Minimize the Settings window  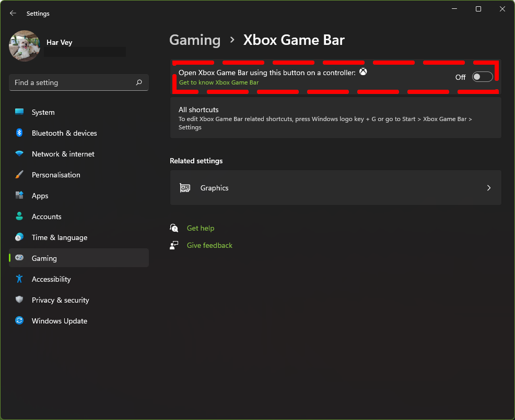[x=454, y=9]
